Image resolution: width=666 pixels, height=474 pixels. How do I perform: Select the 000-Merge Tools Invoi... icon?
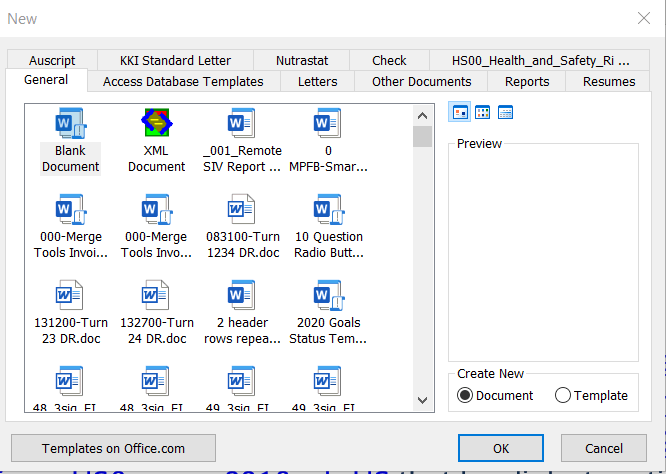pos(71,209)
